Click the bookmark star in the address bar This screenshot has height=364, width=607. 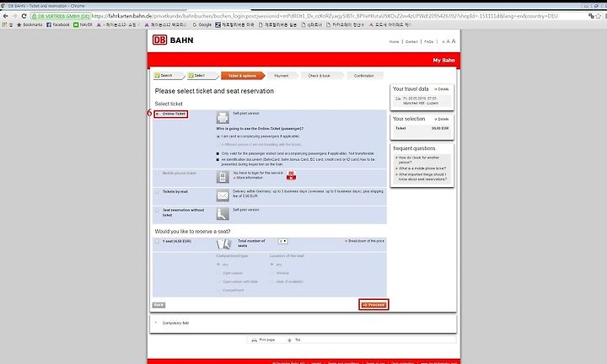(x=598, y=16)
